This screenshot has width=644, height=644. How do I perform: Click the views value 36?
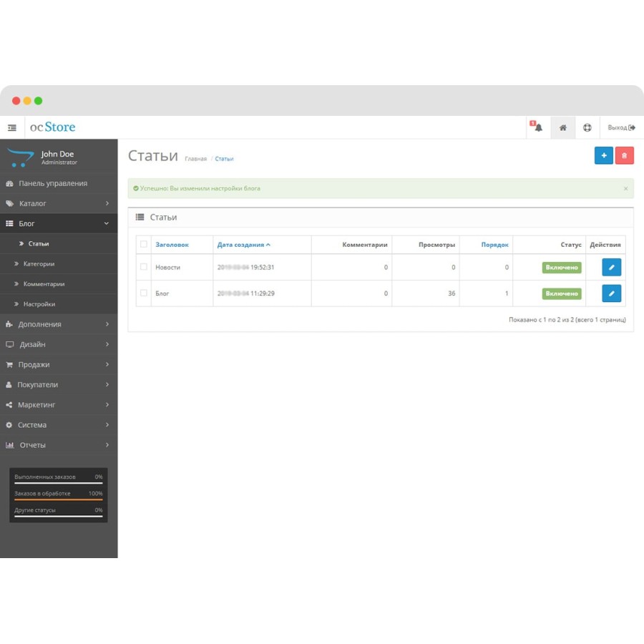452,293
